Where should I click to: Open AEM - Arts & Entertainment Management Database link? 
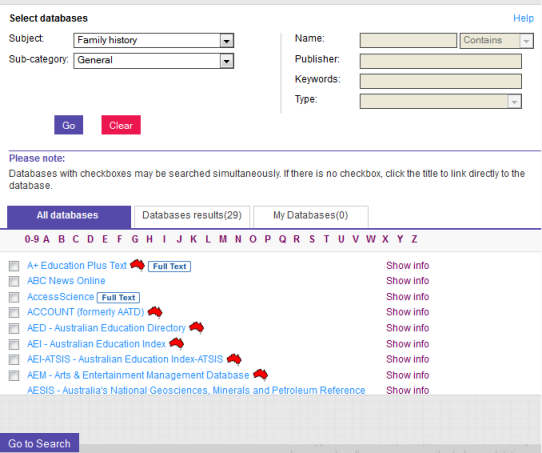coord(138,375)
